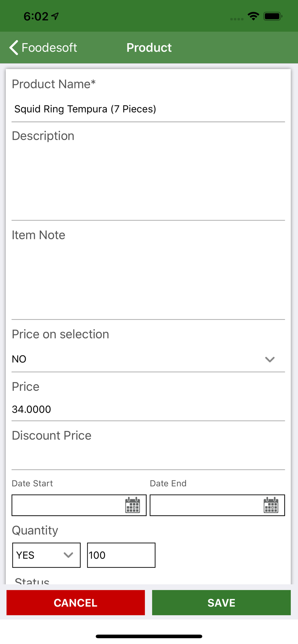Tap the Wi-Fi status icon
This screenshot has height=644, width=298.
pos(253,16)
